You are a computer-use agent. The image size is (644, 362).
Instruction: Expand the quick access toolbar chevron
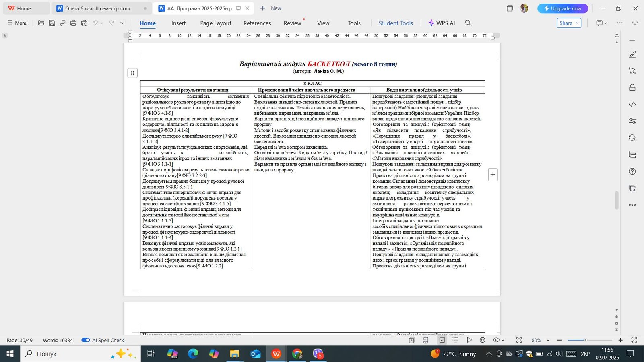tap(122, 23)
